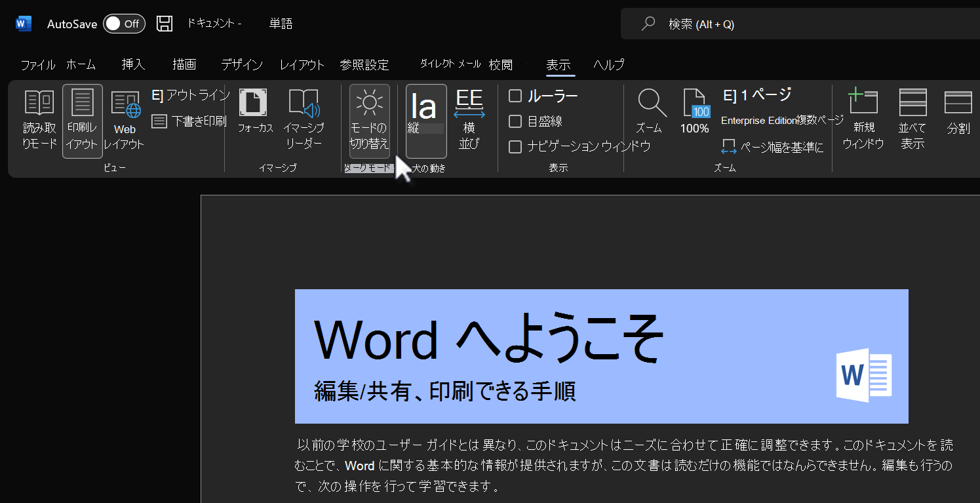Open アウトライン view
The height and width of the screenshot is (503, 980).
(x=191, y=95)
